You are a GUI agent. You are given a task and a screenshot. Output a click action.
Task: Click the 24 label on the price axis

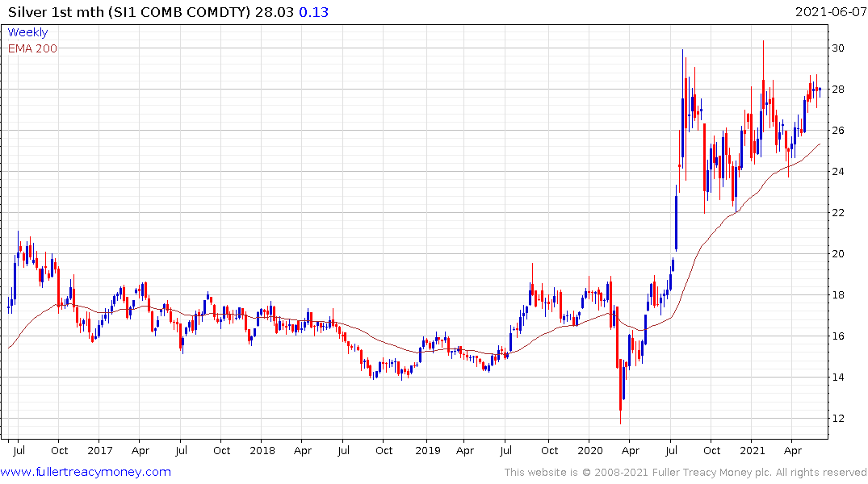coord(838,172)
